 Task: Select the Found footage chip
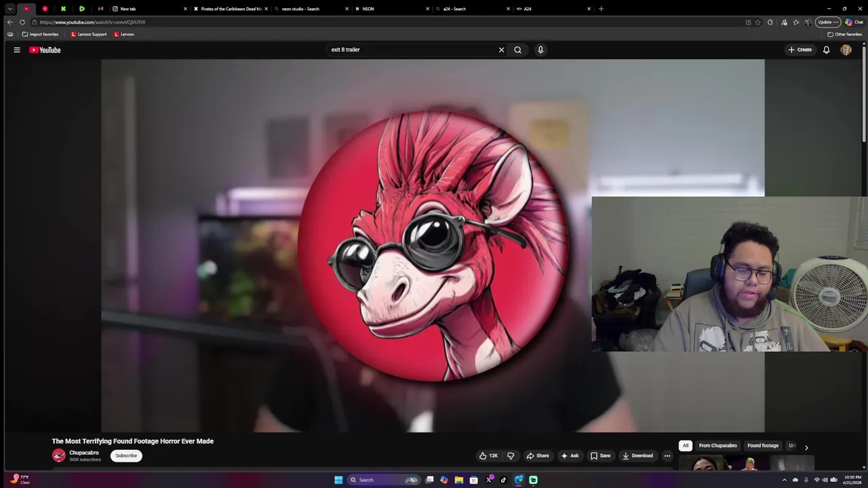click(x=763, y=445)
